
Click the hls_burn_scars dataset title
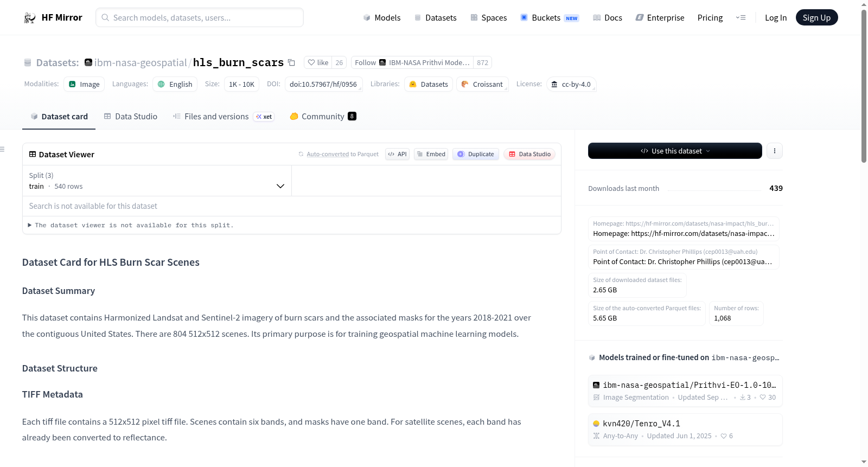click(x=238, y=62)
